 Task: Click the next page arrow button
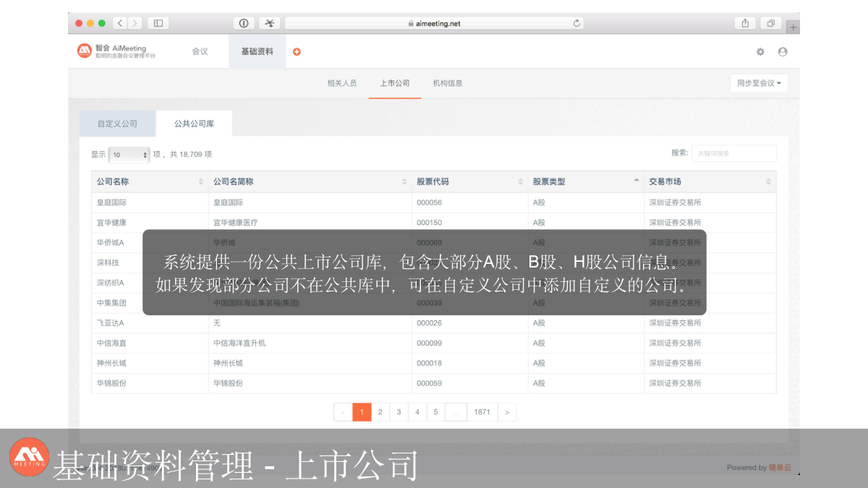pyautogui.click(x=507, y=412)
